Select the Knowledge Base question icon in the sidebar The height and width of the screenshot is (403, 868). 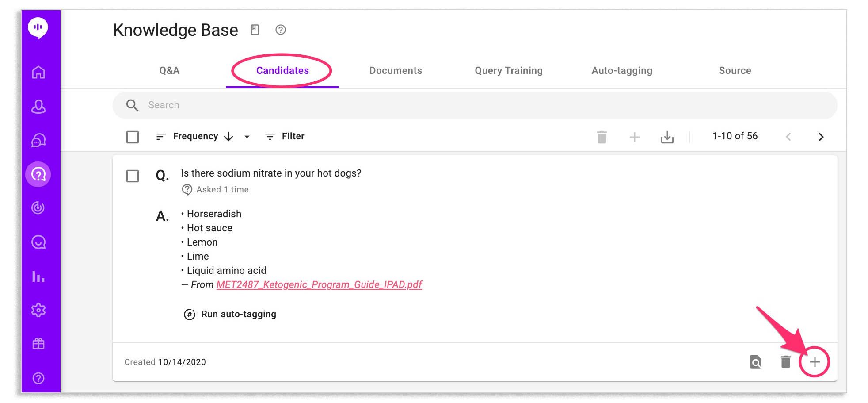pos(38,174)
